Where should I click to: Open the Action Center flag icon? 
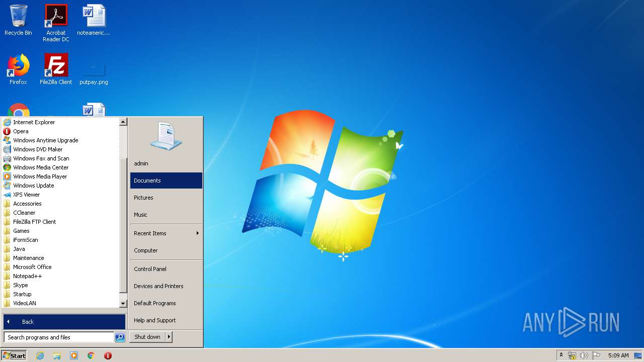596,355
